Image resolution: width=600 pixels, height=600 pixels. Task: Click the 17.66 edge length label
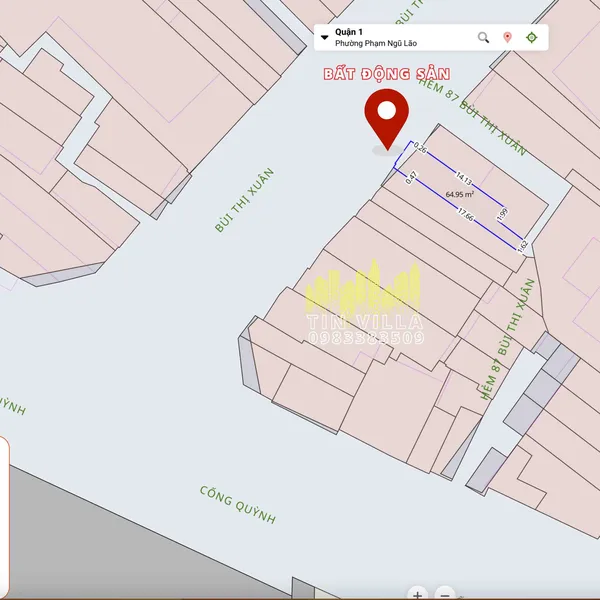click(x=465, y=214)
